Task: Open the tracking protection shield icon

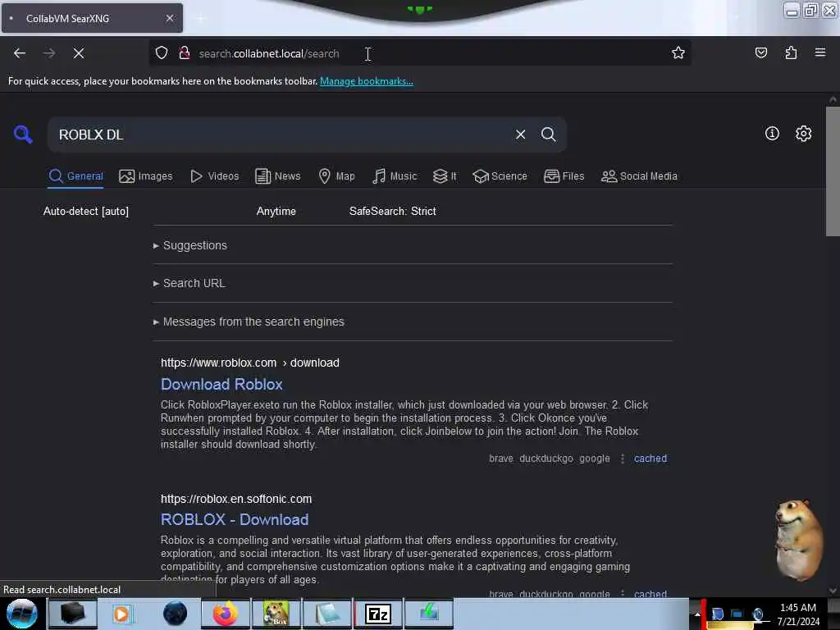Action: [x=162, y=53]
